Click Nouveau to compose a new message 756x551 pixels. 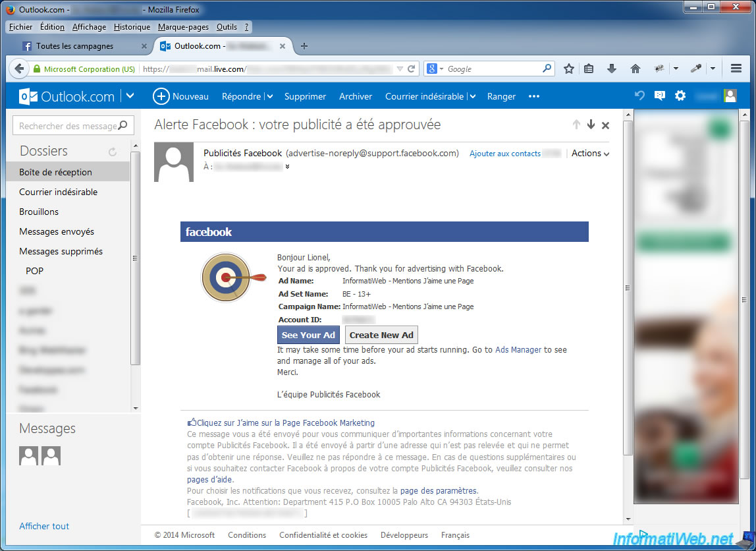(x=181, y=96)
